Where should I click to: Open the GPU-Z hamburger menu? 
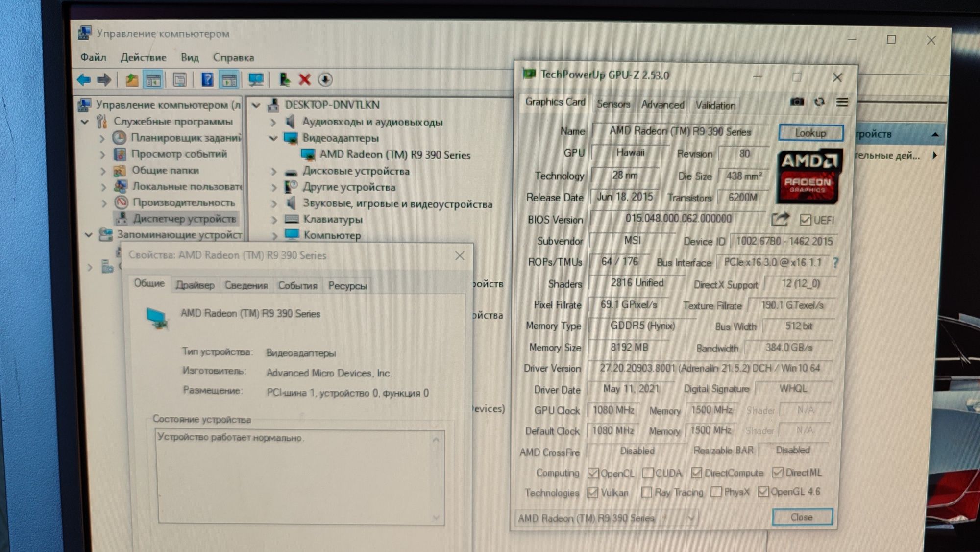click(x=842, y=102)
